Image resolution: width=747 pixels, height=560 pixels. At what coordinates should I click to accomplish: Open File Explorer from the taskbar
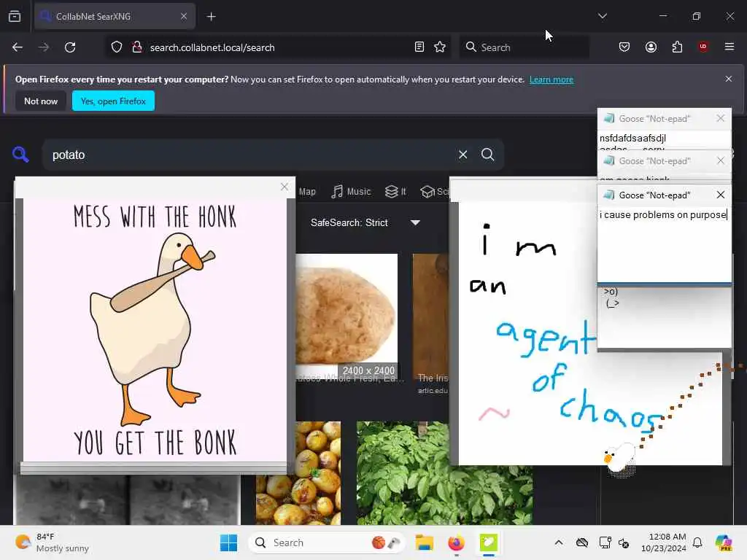[424, 542]
